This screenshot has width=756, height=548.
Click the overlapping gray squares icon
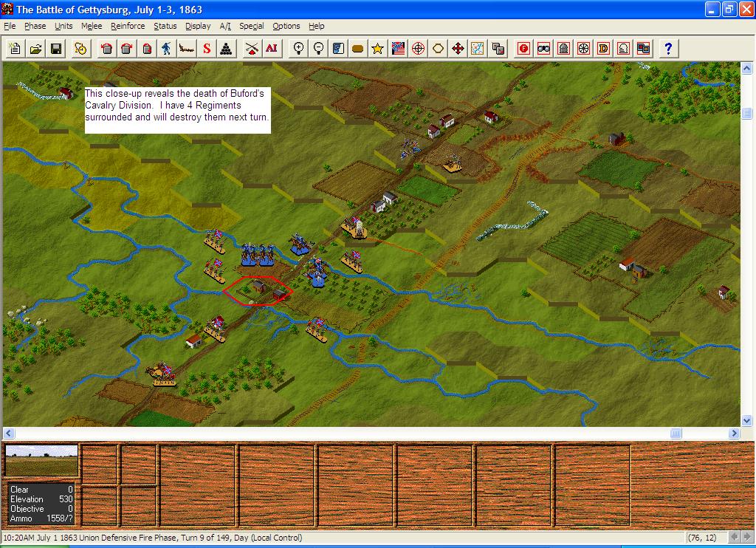(x=498, y=48)
